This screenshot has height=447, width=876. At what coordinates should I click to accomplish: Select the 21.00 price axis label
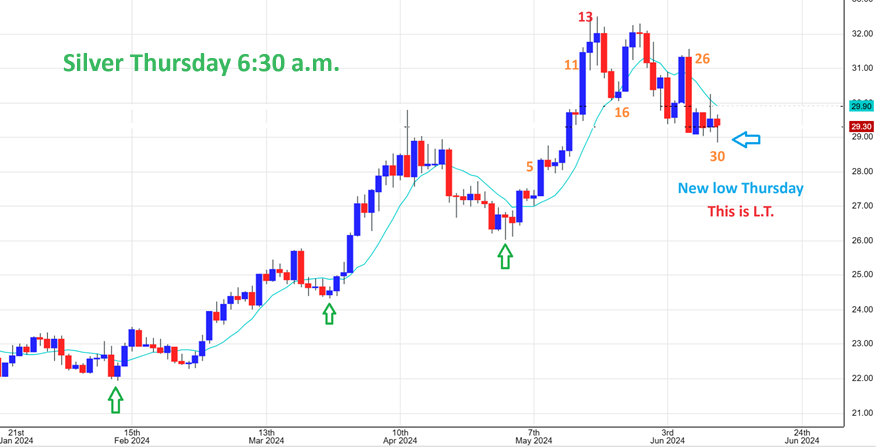tap(861, 413)
